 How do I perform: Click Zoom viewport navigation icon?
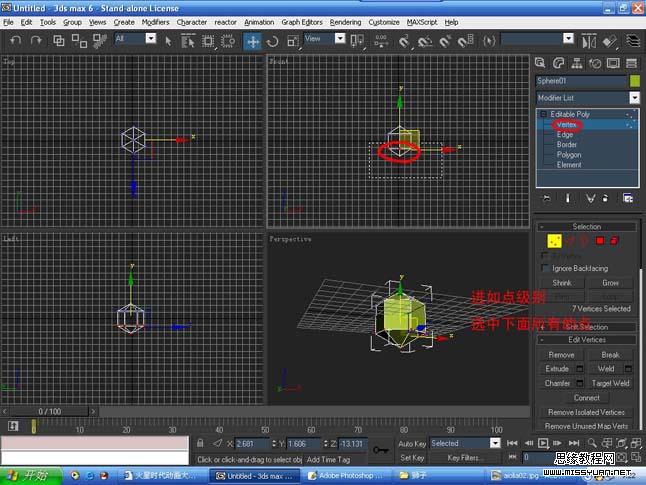592,443
